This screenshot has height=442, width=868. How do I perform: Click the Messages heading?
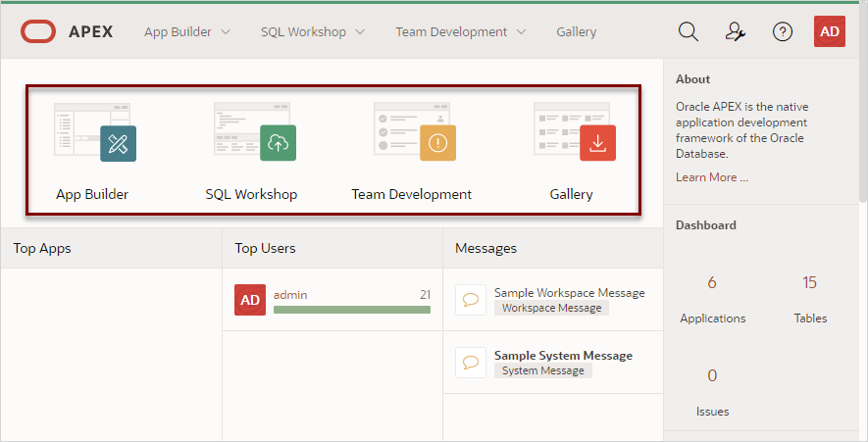coord(485,248)
